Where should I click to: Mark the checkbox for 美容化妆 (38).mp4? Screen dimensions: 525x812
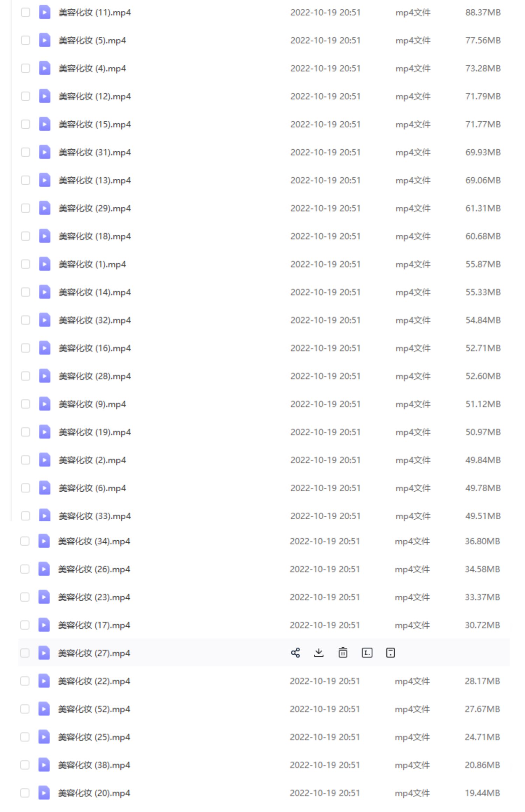pyautogui.click(x=25, y=765)
